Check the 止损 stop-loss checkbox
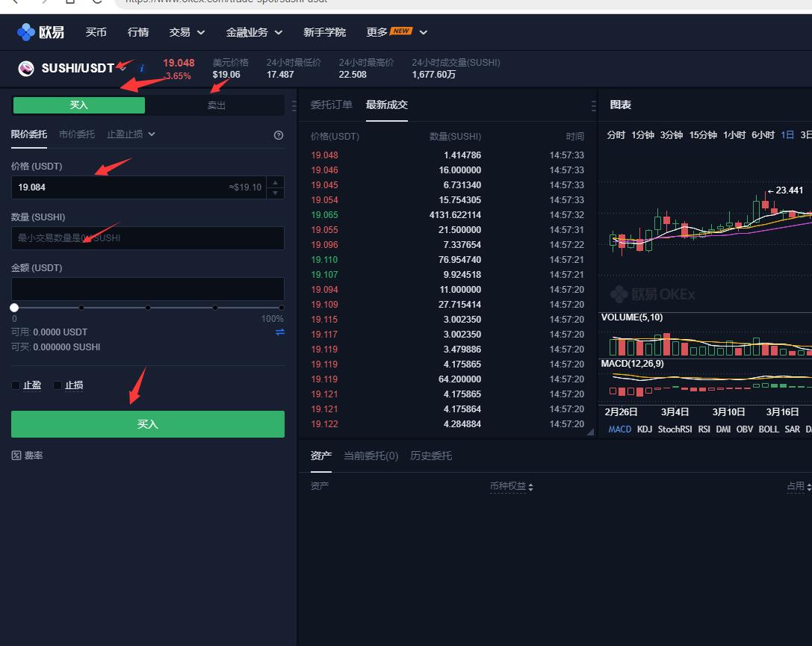Image resolution: width=812 pixels, height=646 pixels. 58,385
